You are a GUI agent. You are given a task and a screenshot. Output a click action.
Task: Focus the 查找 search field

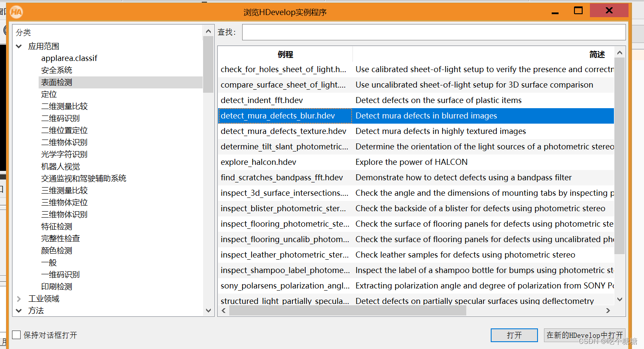click(x=434, y=32)
